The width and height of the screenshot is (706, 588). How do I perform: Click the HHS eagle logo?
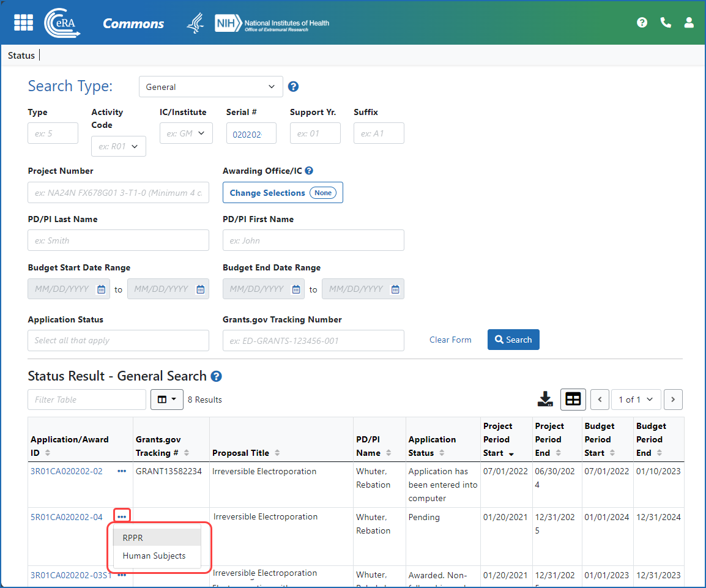click(x=195, y=23)
